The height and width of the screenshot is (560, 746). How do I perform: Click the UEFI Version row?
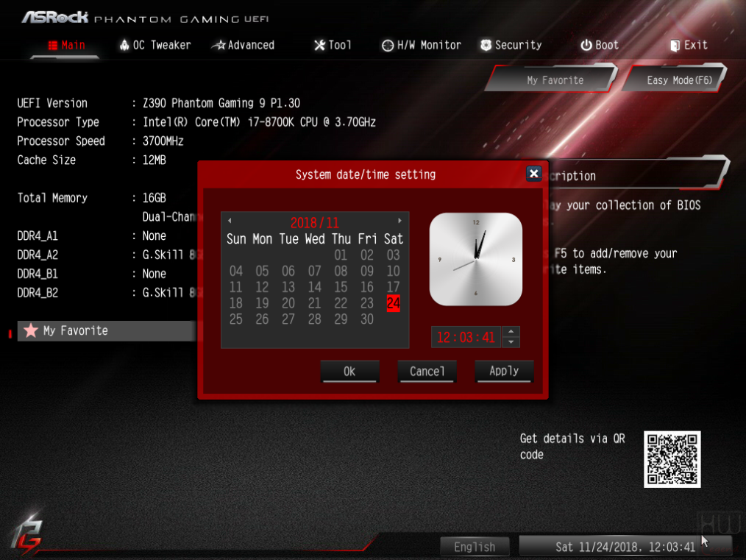coord(158,103)
